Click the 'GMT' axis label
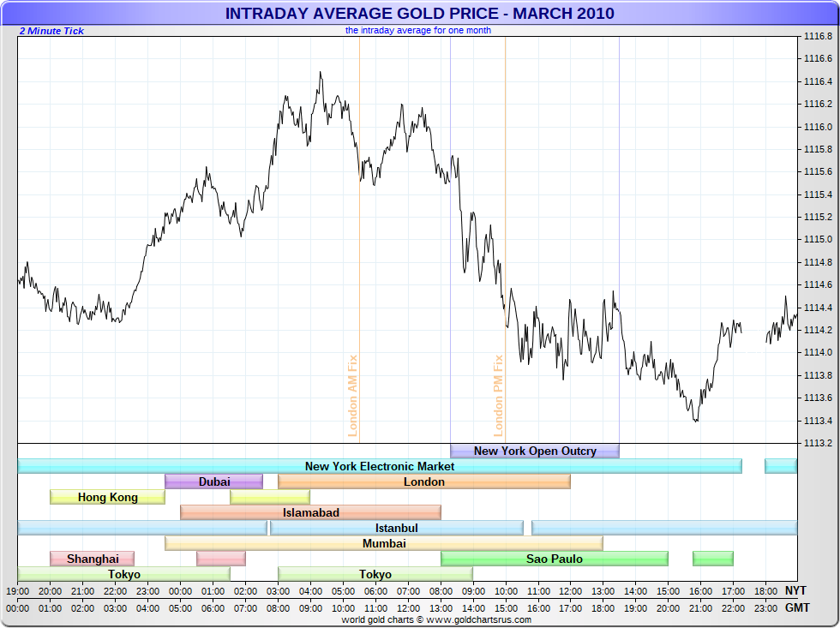The height and width of the screenshot is (628, 840). (797, 607)
